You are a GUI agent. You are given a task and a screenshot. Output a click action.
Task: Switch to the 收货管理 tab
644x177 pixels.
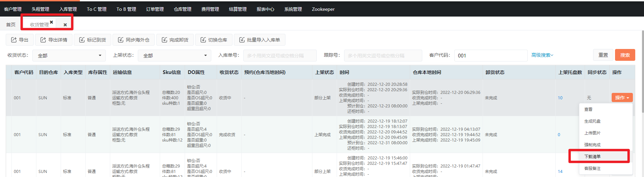pyautogui.click(x=39, y=25)
